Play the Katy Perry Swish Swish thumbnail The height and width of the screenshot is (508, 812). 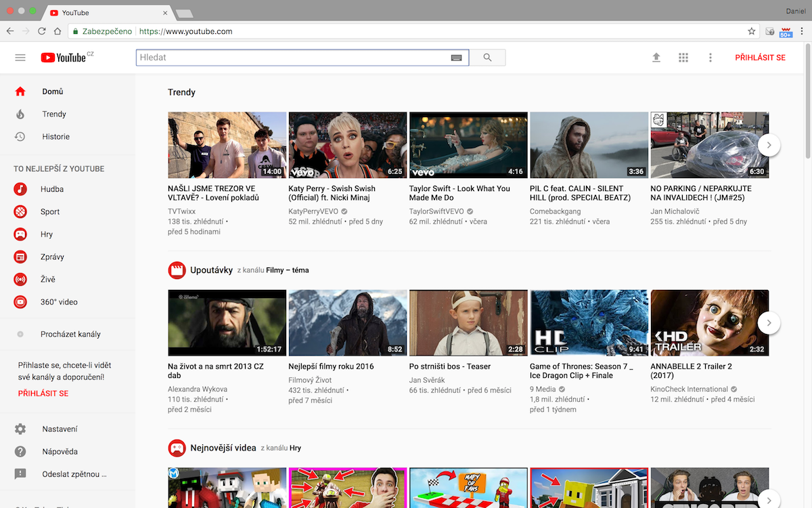347,145
